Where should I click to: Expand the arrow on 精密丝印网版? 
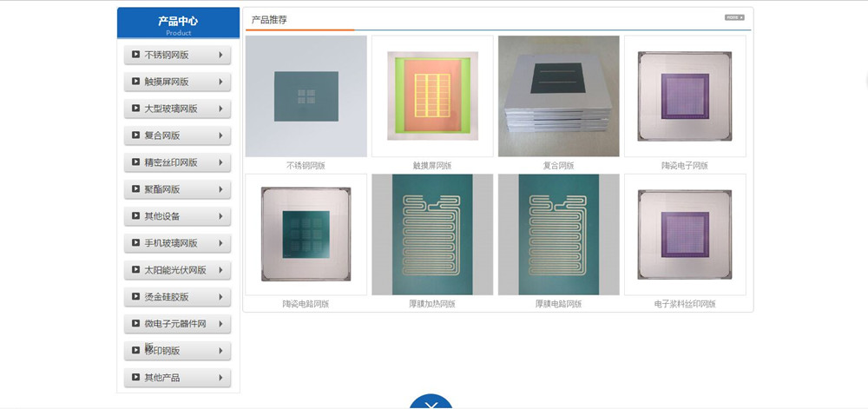(220, 162)
